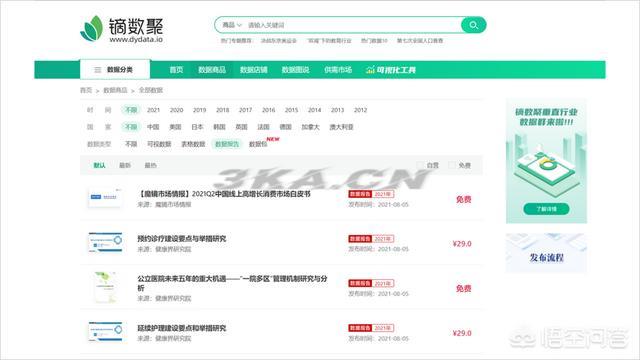
Task: Expand the 数据分类 category menu
Action: (115, 69)
